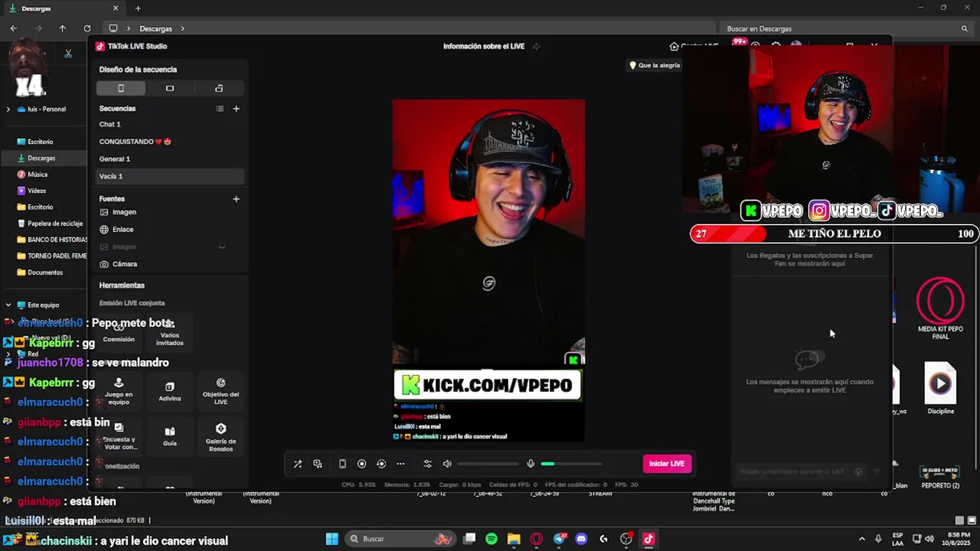Click the media and music icon in bottom toolbar
980x551 pixels.
click(318, 464)
